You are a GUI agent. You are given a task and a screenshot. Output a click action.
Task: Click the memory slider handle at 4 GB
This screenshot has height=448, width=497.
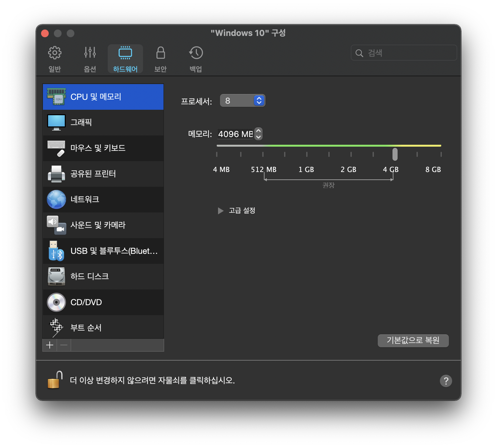[395, 154]
